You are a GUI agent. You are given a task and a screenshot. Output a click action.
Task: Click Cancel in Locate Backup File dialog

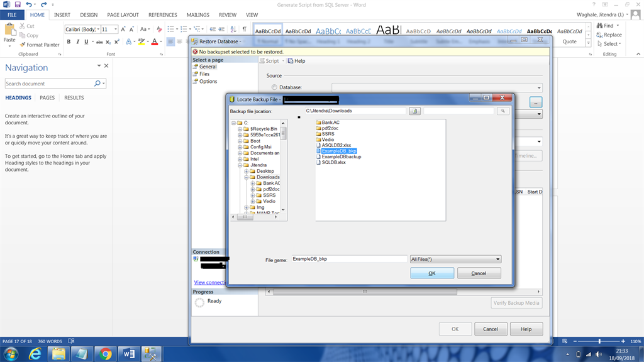[x=479, y=273]
